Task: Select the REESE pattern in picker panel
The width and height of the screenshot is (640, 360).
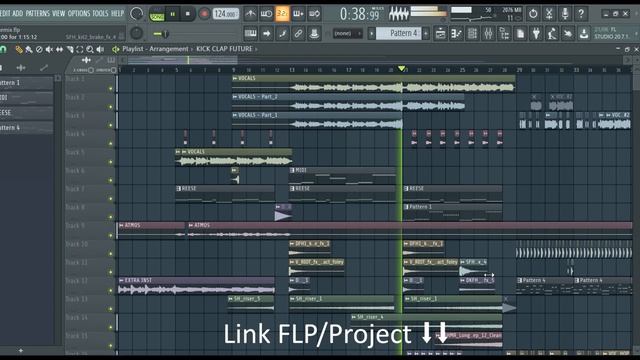Action: click(26, 113)
